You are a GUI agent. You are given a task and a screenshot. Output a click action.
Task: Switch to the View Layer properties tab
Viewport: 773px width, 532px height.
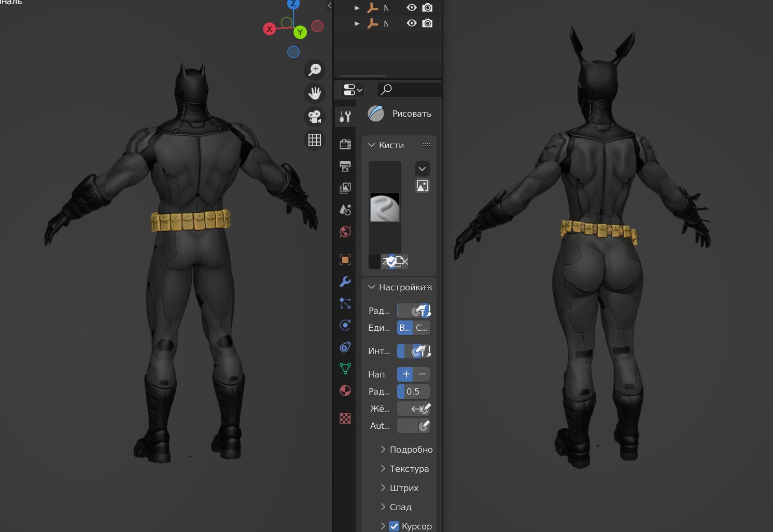pos(345,188)
